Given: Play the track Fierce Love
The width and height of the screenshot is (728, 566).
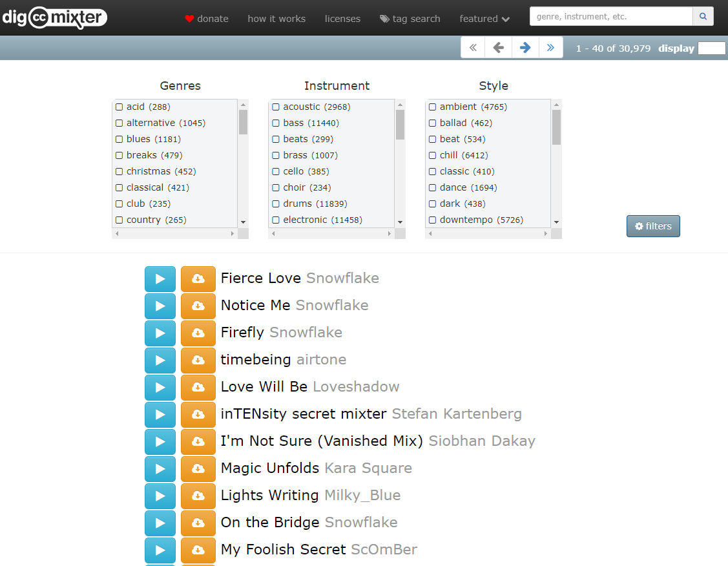Looking at the screenshot, I should [x=160, y=278].
